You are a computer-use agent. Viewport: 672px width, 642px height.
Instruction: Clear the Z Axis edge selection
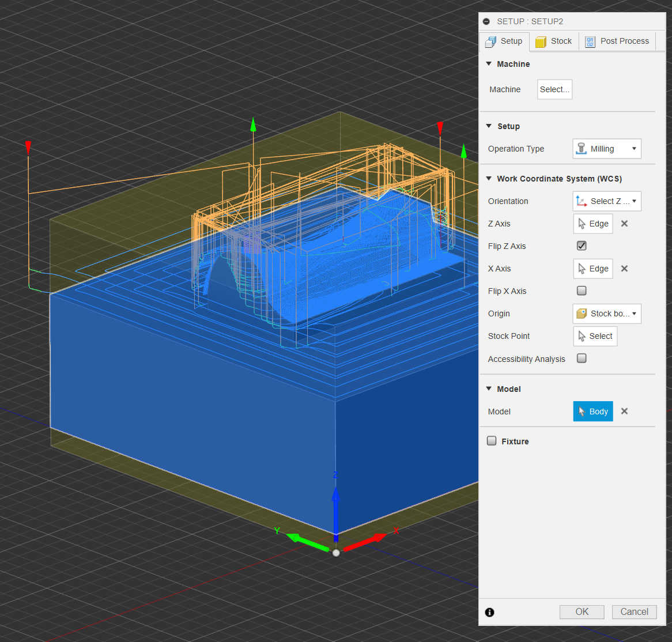click(x=624, y=224)
